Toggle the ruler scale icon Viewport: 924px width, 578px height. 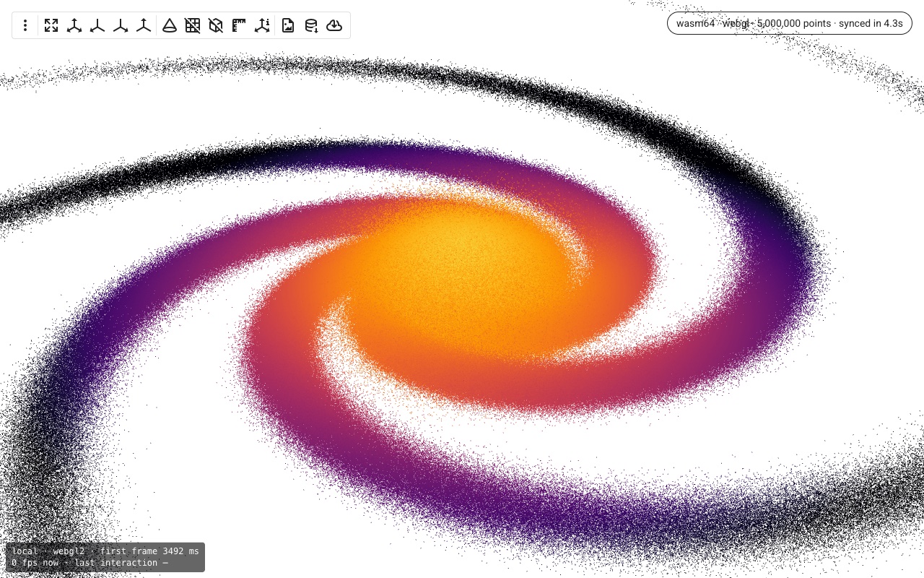tap(239, 25)
